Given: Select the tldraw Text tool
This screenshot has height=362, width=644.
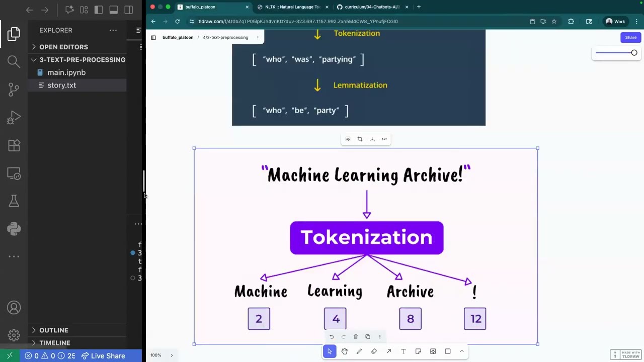Looking at the screenshot, I should [403, 351].
